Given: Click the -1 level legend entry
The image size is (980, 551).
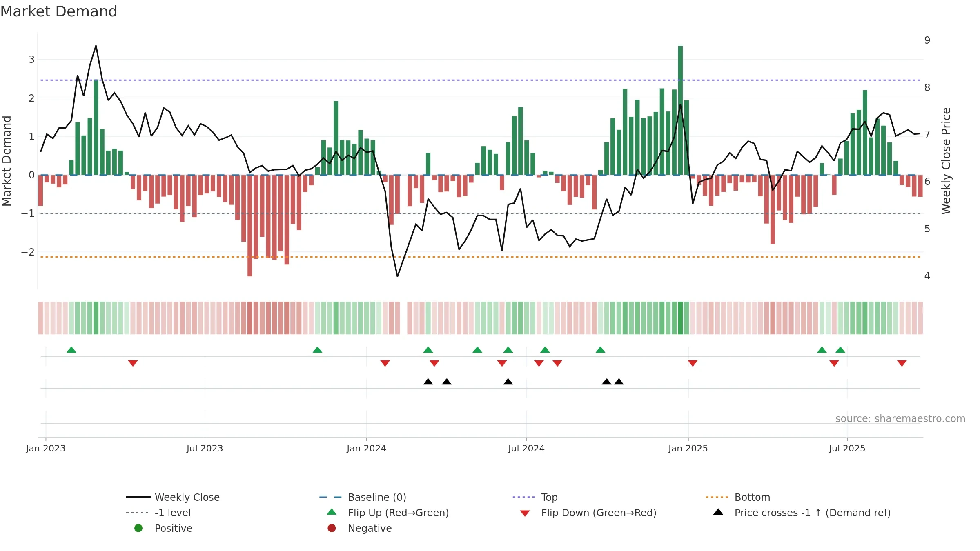Looking at the screenshot, I should (x=158, y=513).
